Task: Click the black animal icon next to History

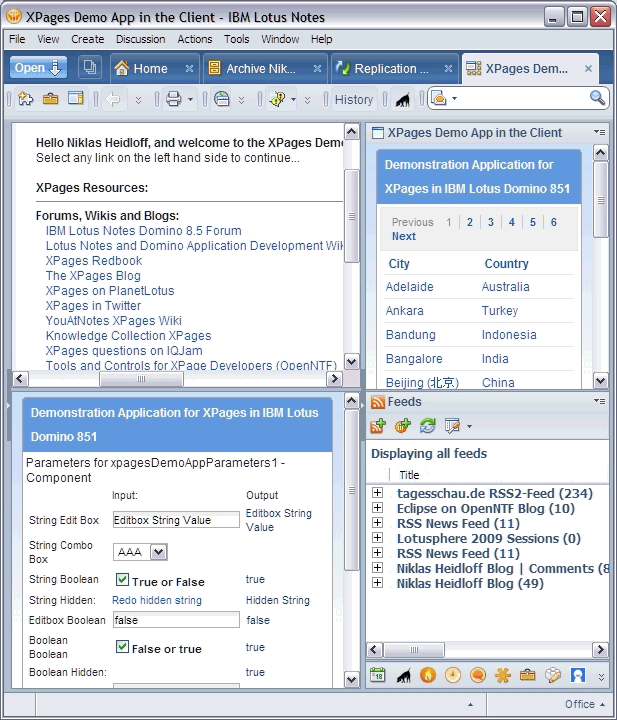Action: (403, 100)
